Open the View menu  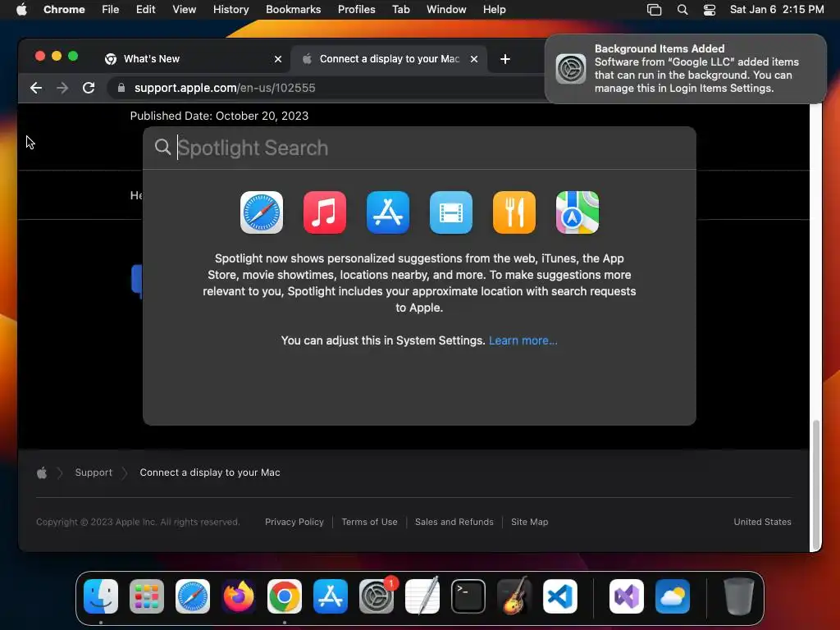click(185, 9)
